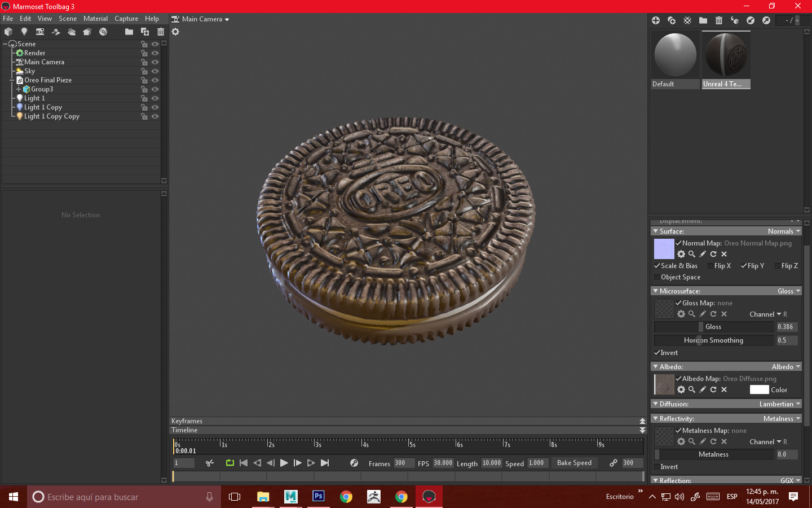This screenshot has width=812, height=508.
Task: Reload the Albedo Map with the refresh icon
Action: pyautogui.click(x=713, y=389)
